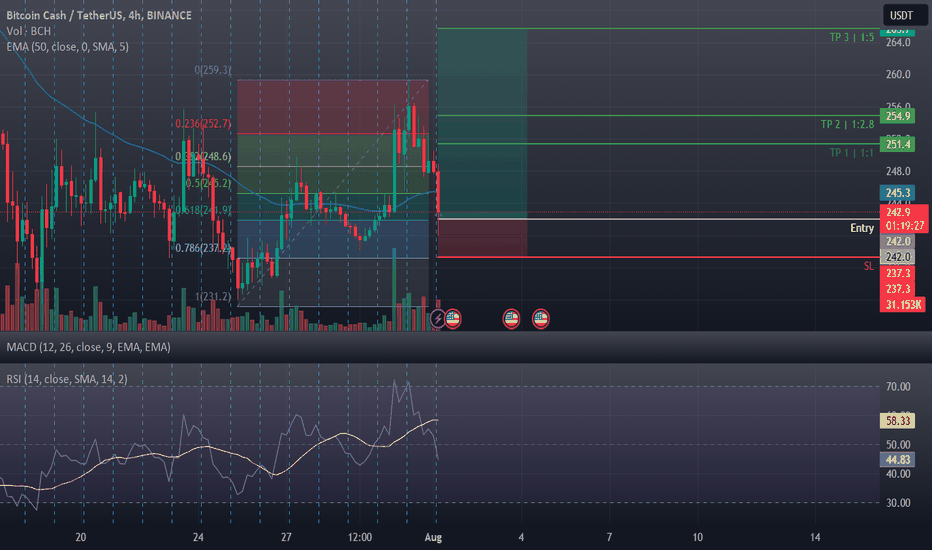
Task: Click the Fibonacci 0.618(241.9) level label
Action: tap(203, 210)
